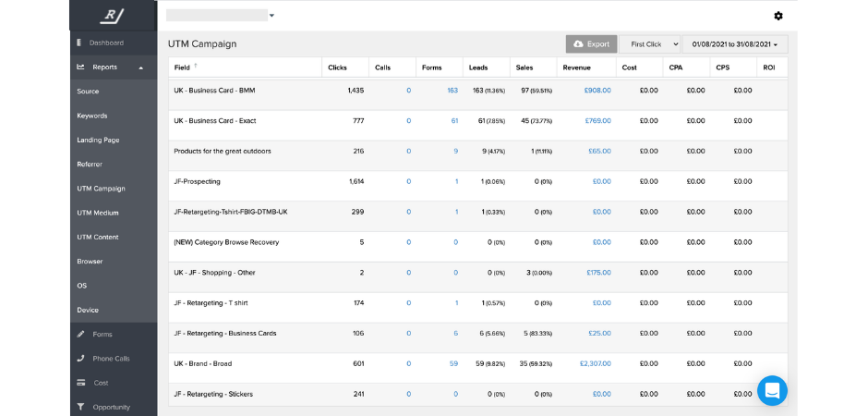
Task: Click the Dashboard icon in sidebar
Action: click(79, 43)
